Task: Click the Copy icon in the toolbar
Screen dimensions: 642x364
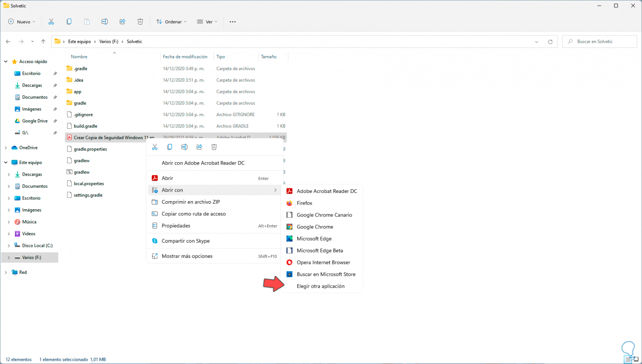Action: tap(69, 22)
